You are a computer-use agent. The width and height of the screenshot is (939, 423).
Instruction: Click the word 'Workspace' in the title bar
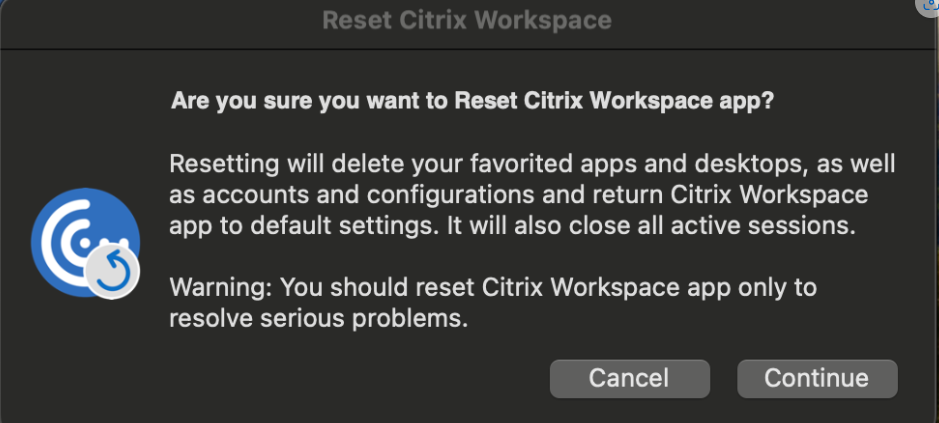(x=544, y=21)
